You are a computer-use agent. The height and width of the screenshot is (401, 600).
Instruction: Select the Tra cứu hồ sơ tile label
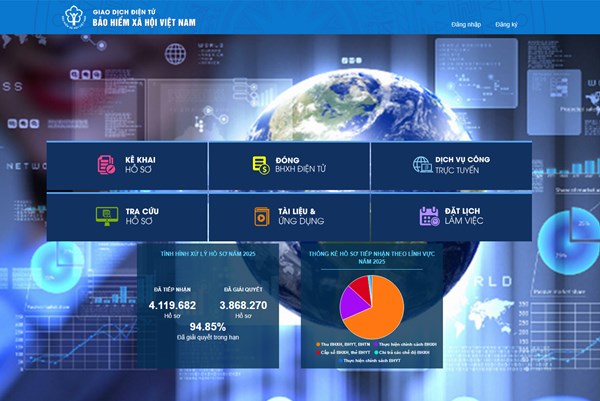[x=139, y=215]
